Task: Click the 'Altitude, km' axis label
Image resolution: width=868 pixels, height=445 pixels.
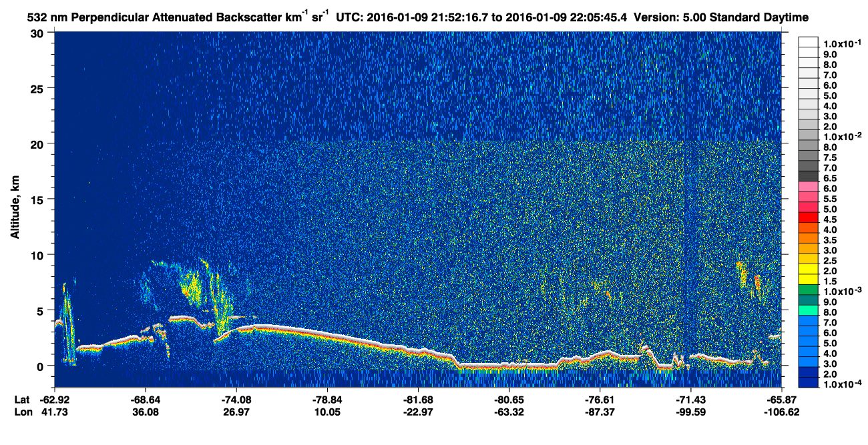Action: 15,208
